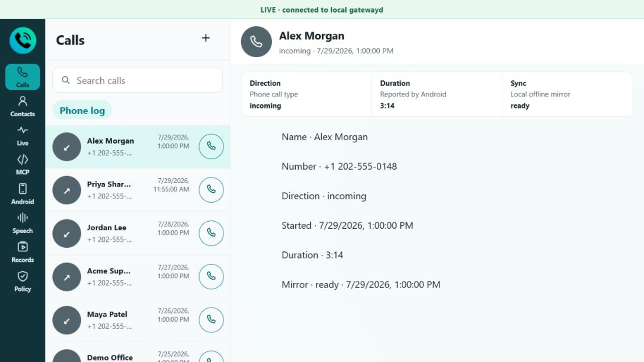Click the Alex Morgan detail title
The image size is (644, 362).
[312, 36]
